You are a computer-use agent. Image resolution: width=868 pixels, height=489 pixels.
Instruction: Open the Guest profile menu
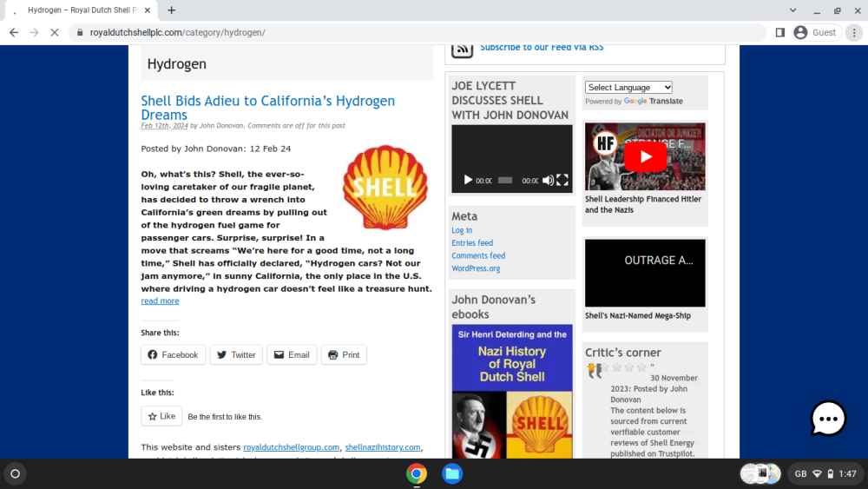[x=815, y=33]
